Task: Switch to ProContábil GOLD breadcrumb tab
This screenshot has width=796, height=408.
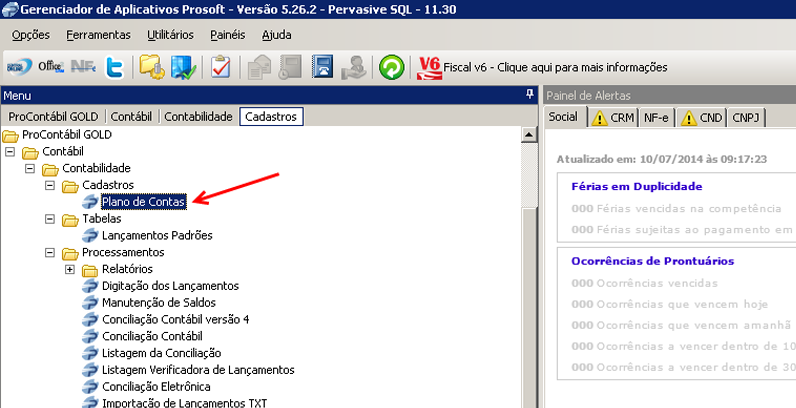Action: tap(53, 117)
